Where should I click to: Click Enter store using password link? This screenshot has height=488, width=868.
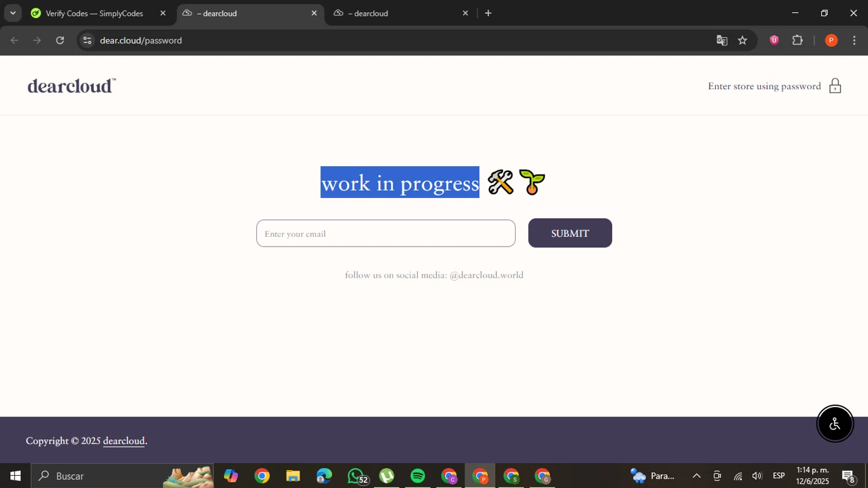click(x=764, y=86)
